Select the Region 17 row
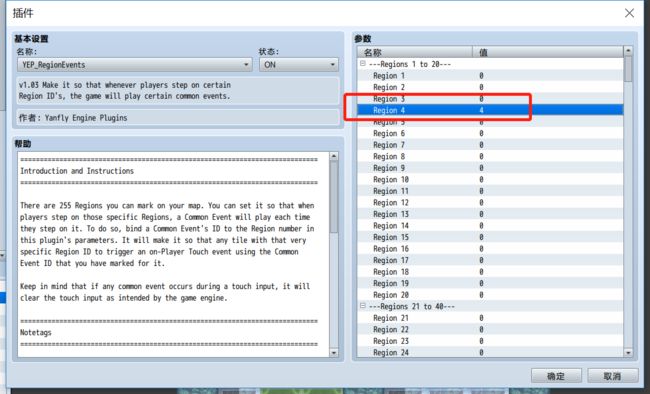The image size is (650, 394). pyautogui.click(x=490, y=260)
